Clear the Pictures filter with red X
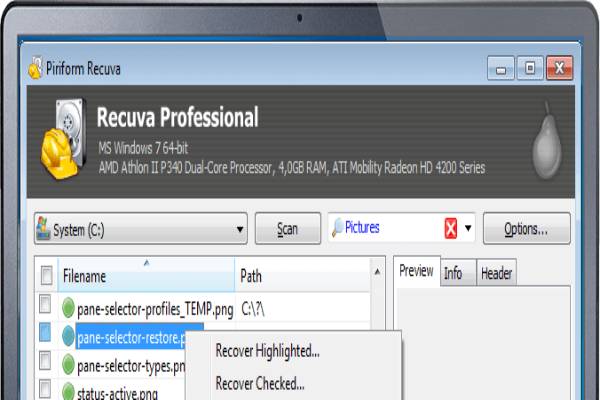600x400 pixels. click(x=451, y=229)
